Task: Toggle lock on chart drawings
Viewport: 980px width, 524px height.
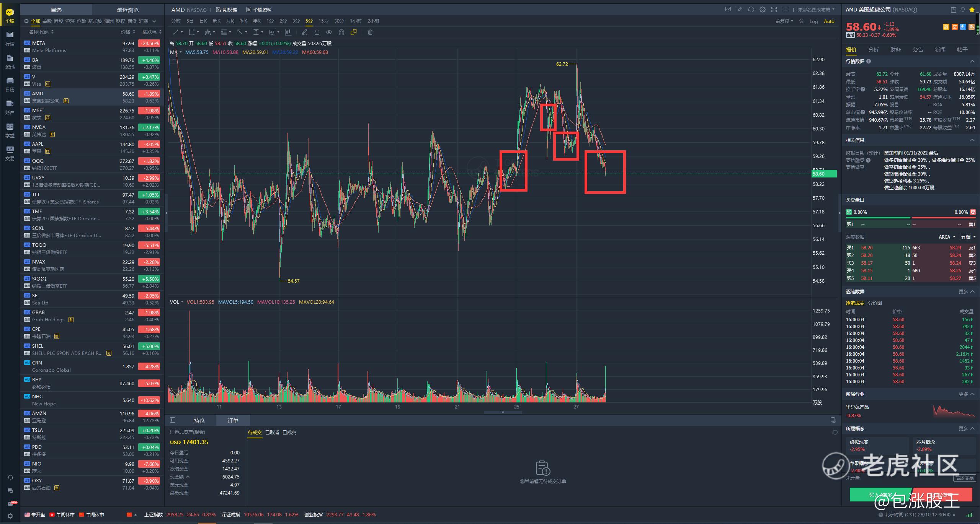Action: (317, 32)
